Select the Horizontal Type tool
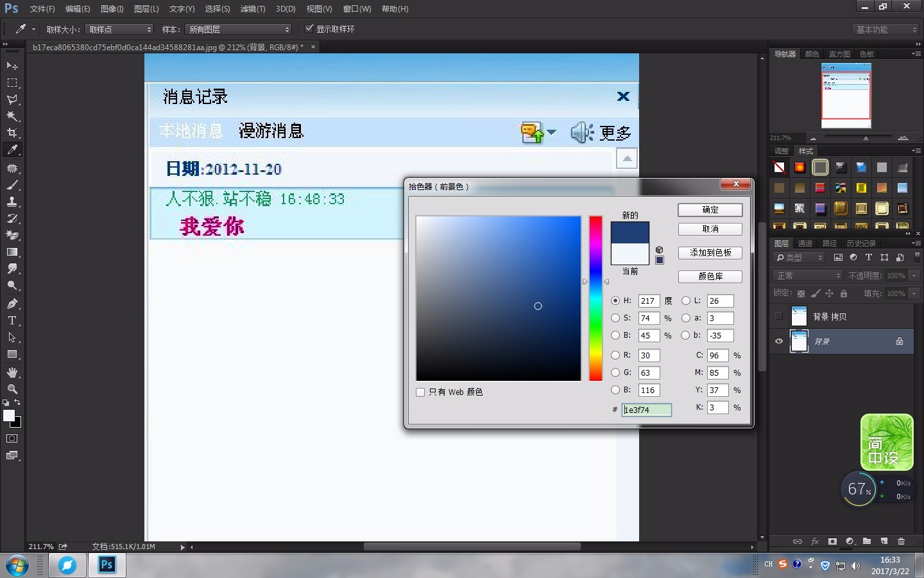Image resolution: width=924 pixels, height=578 pixels. (12, 320)
